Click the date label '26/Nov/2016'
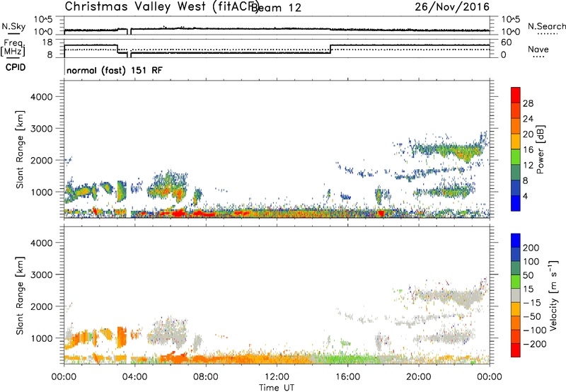This screenshot has width=566, height=392. click(x=452, y=7)
